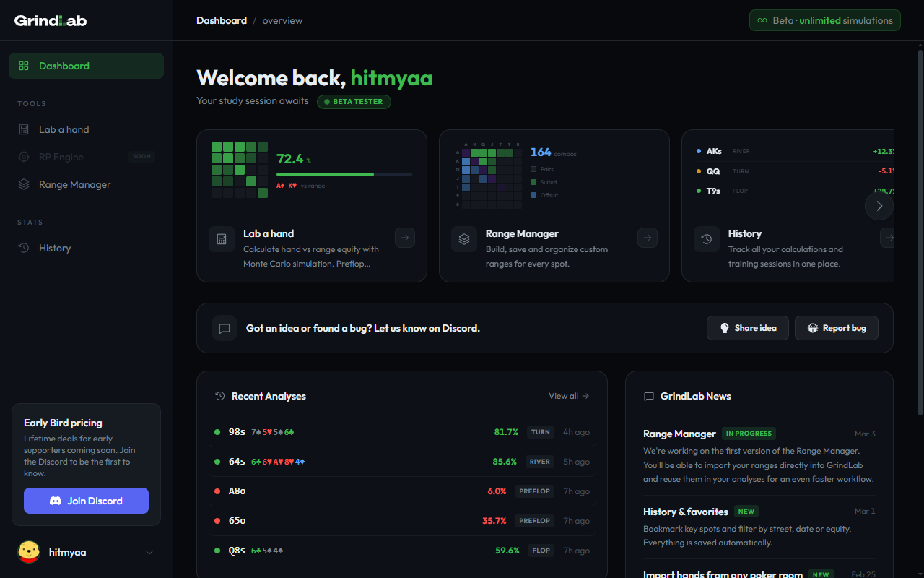Click the GrindLab logo

[50, 20]
